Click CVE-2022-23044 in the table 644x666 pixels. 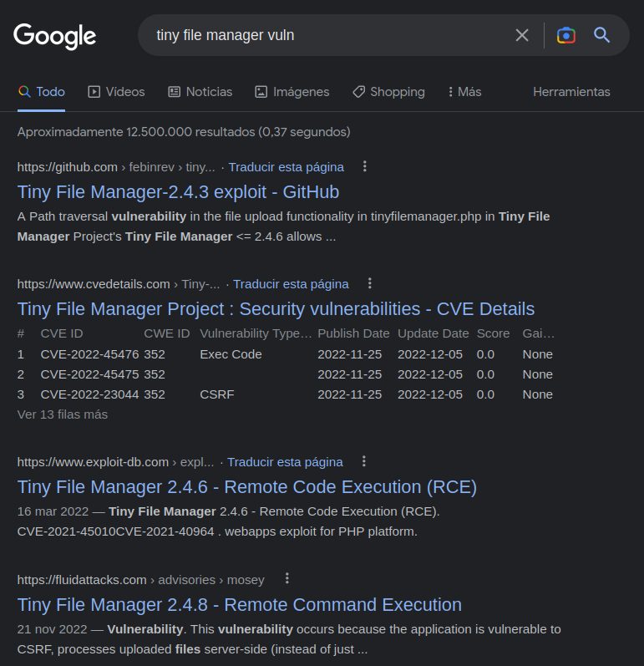[x=89, y=394]
